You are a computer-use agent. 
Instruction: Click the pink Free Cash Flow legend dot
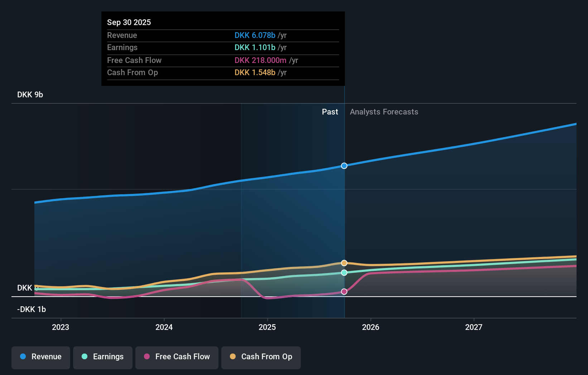click(x=148, y=357)
